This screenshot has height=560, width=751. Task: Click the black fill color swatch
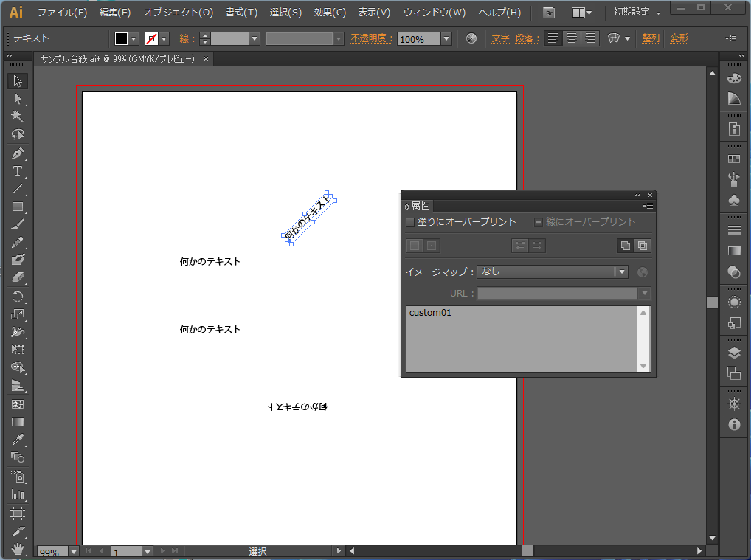(x=121, y=38)
